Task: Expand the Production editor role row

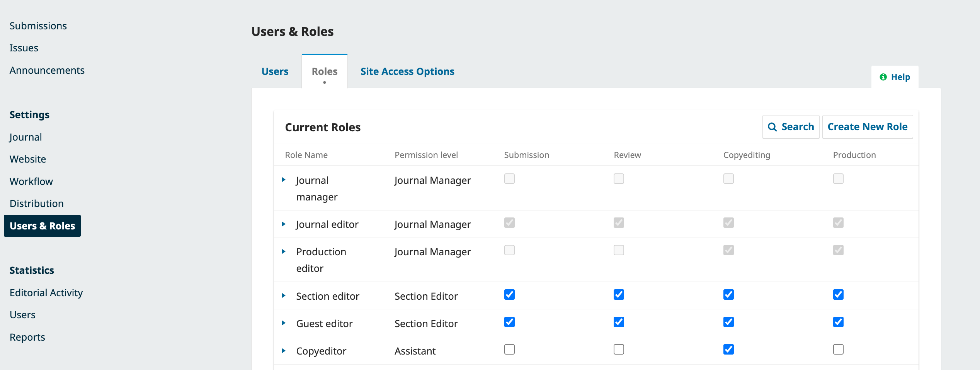Action: [284, 251]
